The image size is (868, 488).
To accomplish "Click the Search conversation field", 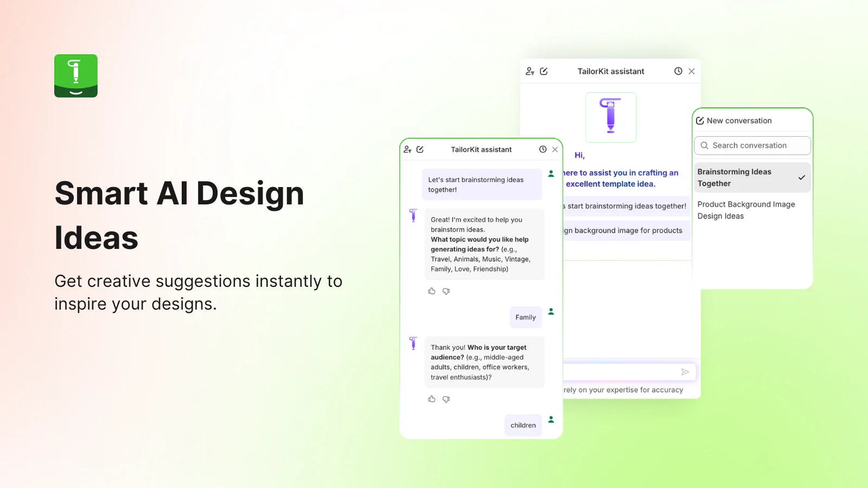I will 752,145.
